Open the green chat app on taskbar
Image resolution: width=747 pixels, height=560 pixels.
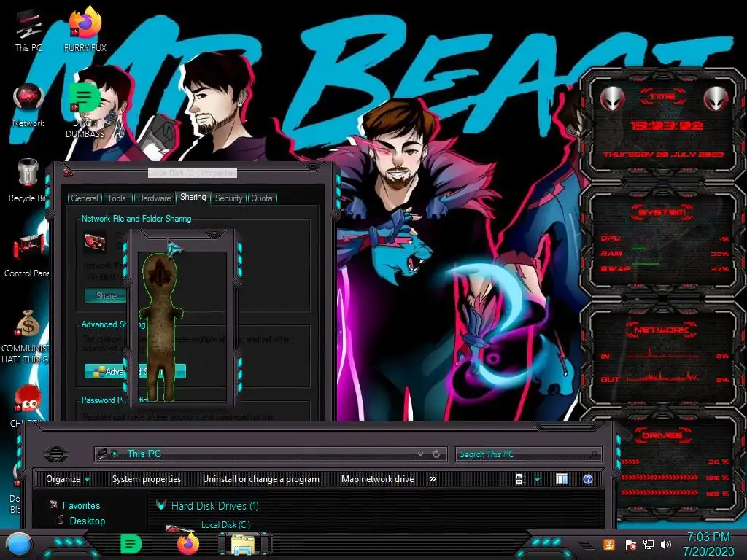[x=131, y=544]
